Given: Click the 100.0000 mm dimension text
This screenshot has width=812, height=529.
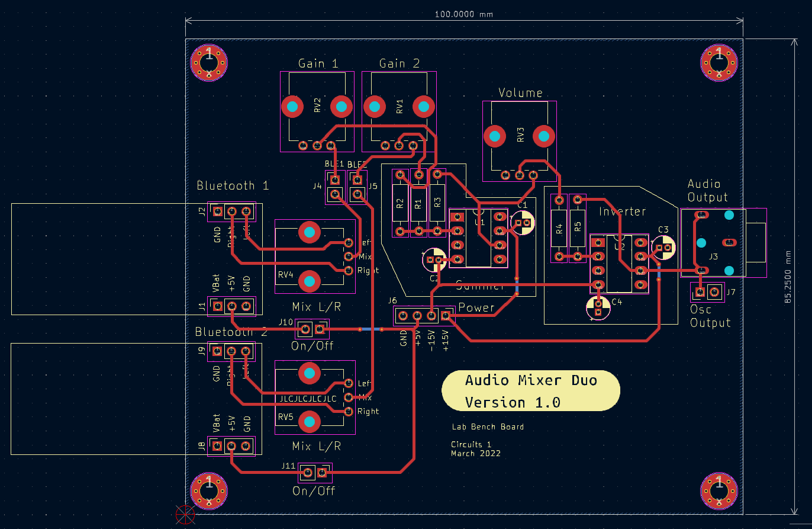Looking at the screenshot, I should 464,14.
